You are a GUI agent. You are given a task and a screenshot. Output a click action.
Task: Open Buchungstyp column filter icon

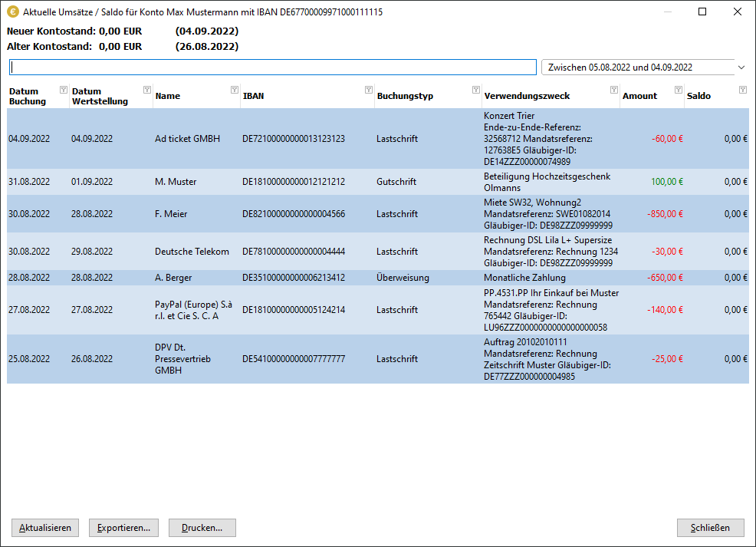tap(476, 90)
